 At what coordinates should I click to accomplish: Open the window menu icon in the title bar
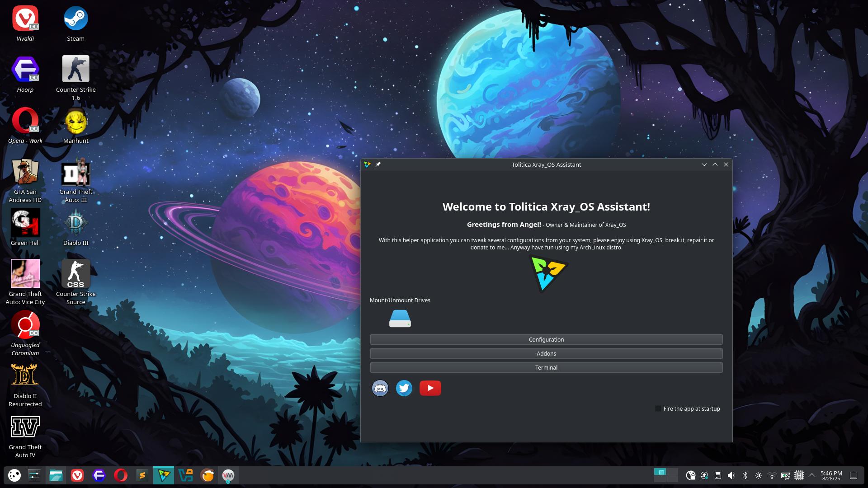[x=367, y=164]
